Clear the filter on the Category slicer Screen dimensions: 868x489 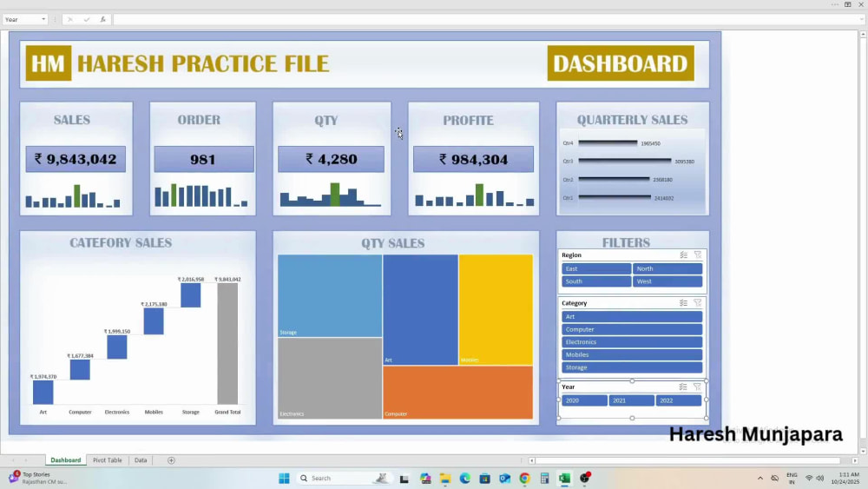pos(698,303)
